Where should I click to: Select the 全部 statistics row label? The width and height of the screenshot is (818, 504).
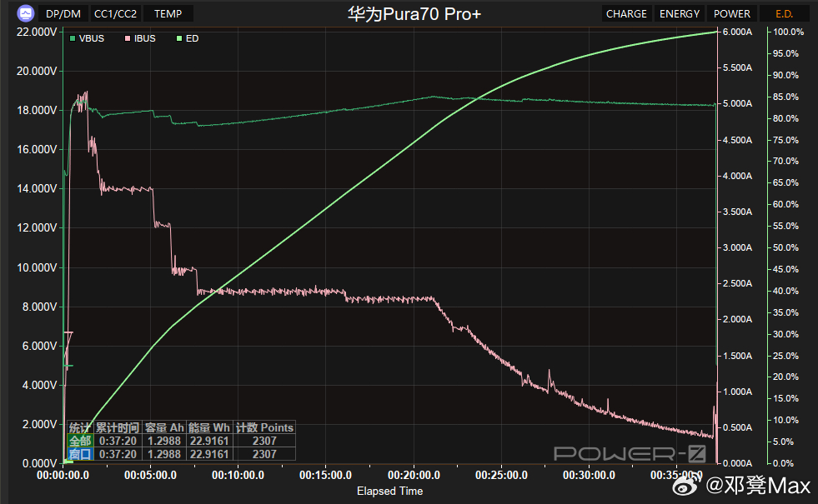tap(80, 441)
